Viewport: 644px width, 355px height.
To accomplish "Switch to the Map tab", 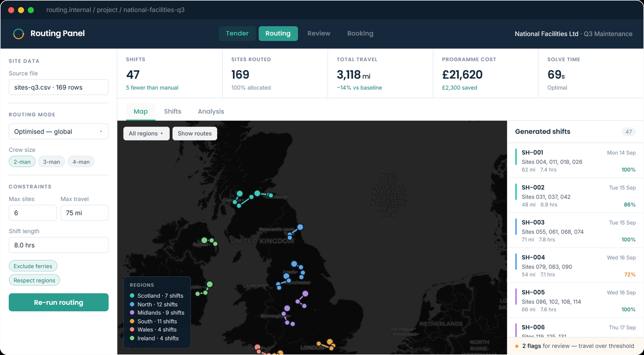I will [x=141, y=111].
